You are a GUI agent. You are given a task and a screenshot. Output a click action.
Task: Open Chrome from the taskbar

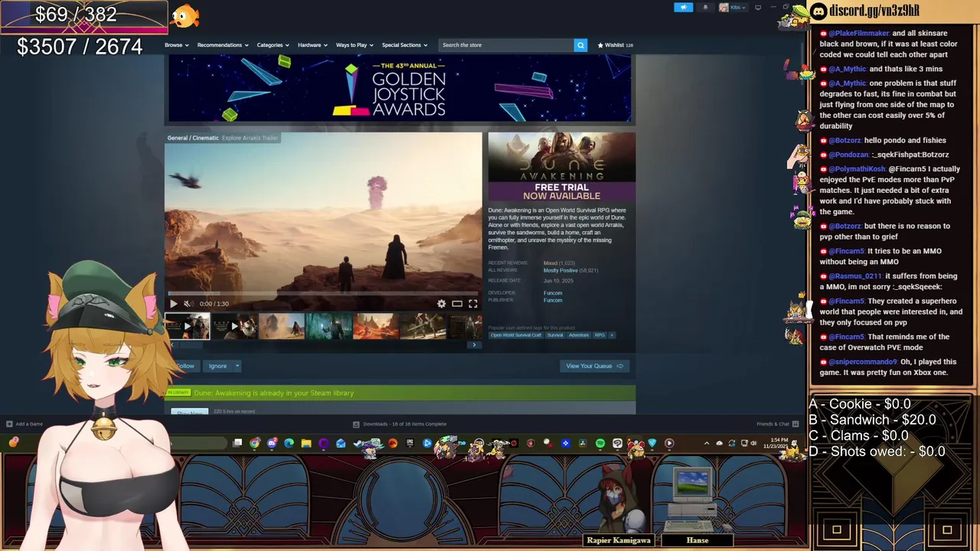254,443
